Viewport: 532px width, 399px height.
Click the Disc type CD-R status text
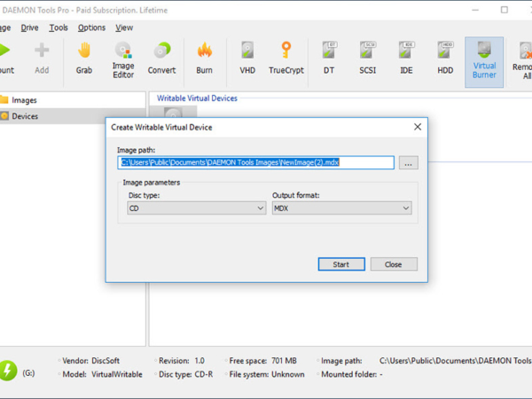coord(186,374)
